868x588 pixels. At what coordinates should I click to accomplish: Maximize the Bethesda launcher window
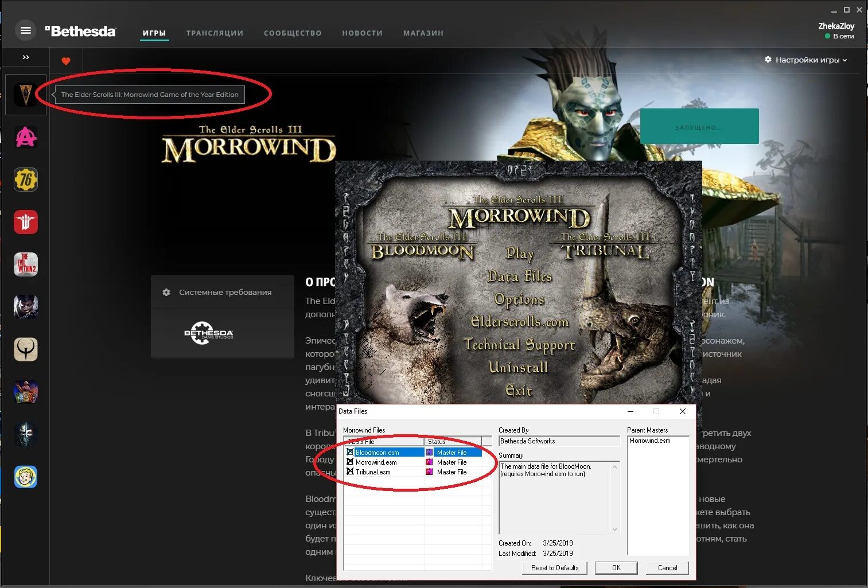[847, 10]
